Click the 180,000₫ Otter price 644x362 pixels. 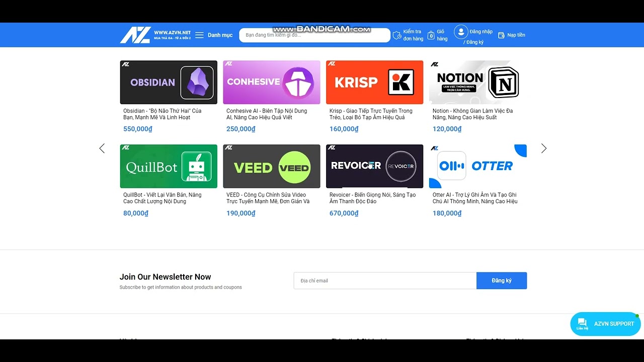(447, 213)
